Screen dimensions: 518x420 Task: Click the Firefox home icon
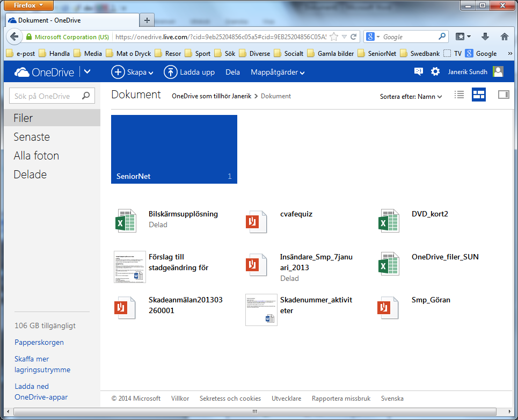(504, 37)
